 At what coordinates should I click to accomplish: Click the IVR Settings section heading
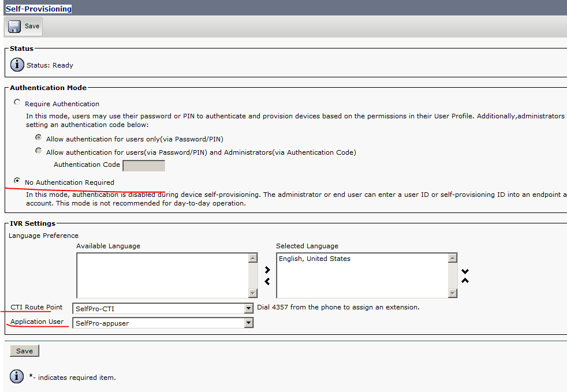point(32,223)
